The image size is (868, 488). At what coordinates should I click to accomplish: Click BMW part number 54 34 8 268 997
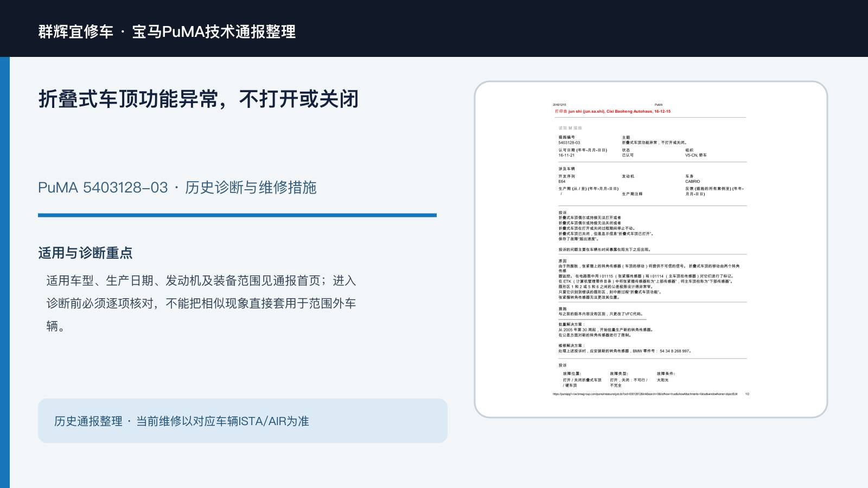coord(675,351)
